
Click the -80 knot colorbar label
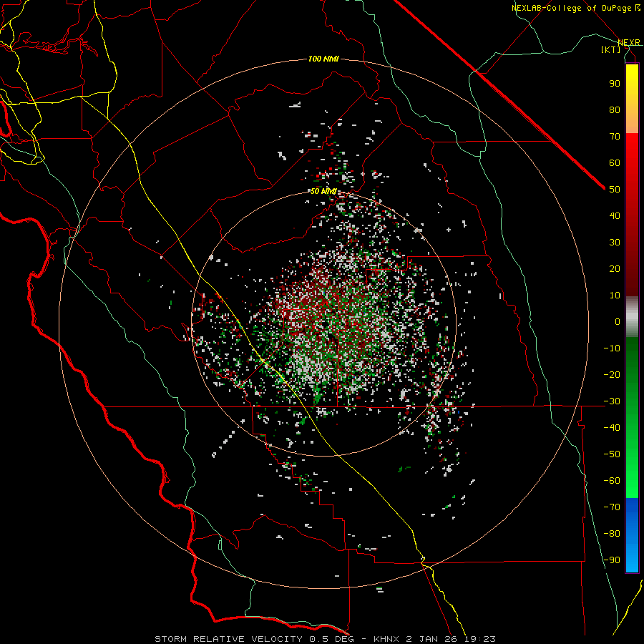(x=612, y=534)
